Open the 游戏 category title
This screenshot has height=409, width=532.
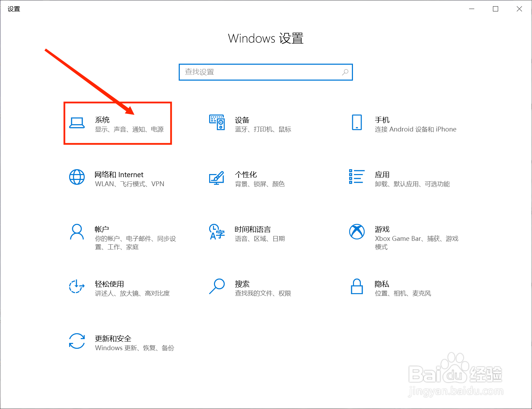point(382,229)
